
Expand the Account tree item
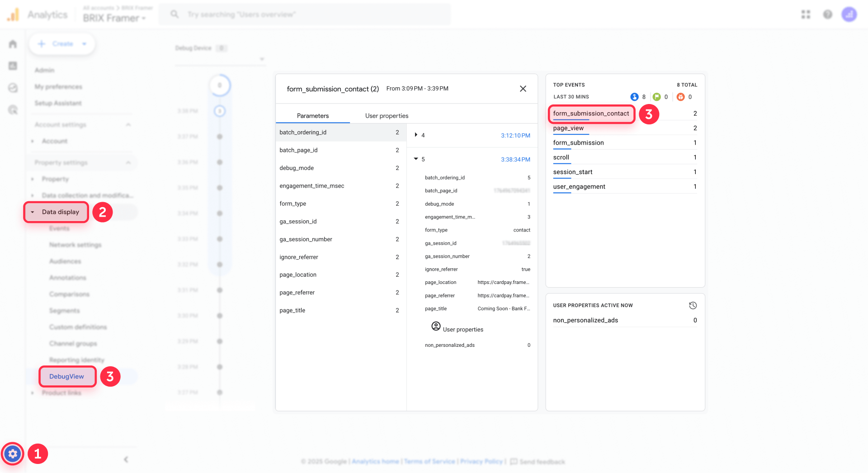point(33,141)
